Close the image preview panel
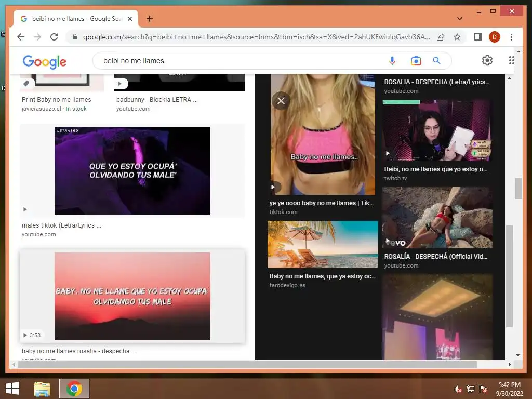 point(281,101)
